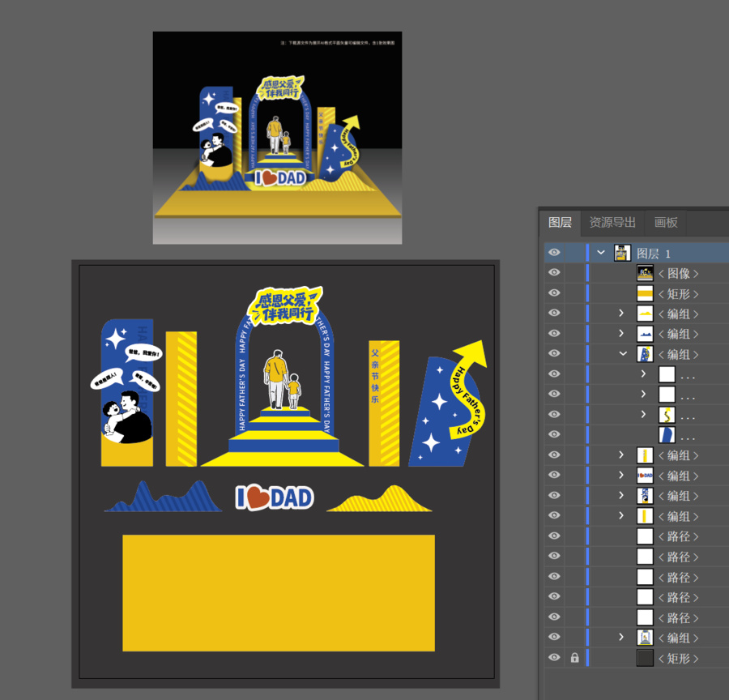Hide the arch 编组 layer item
729x700 pixels.
(554, 637)
